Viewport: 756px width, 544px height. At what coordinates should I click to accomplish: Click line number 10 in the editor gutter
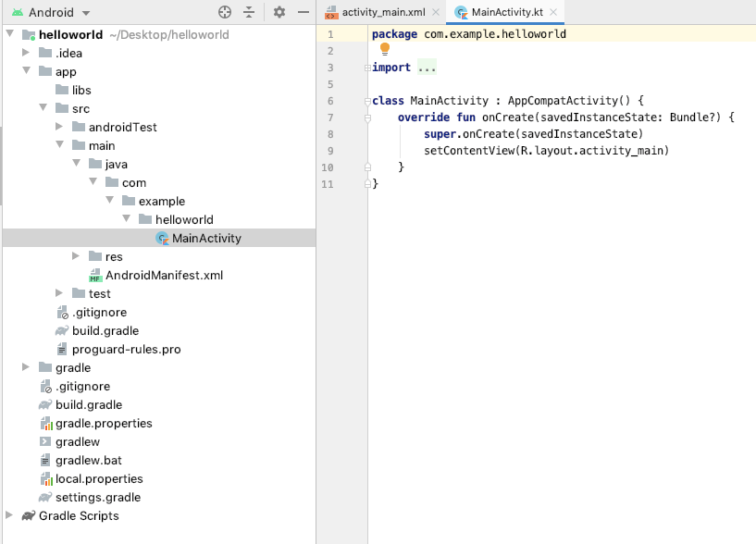coord(327,167)
